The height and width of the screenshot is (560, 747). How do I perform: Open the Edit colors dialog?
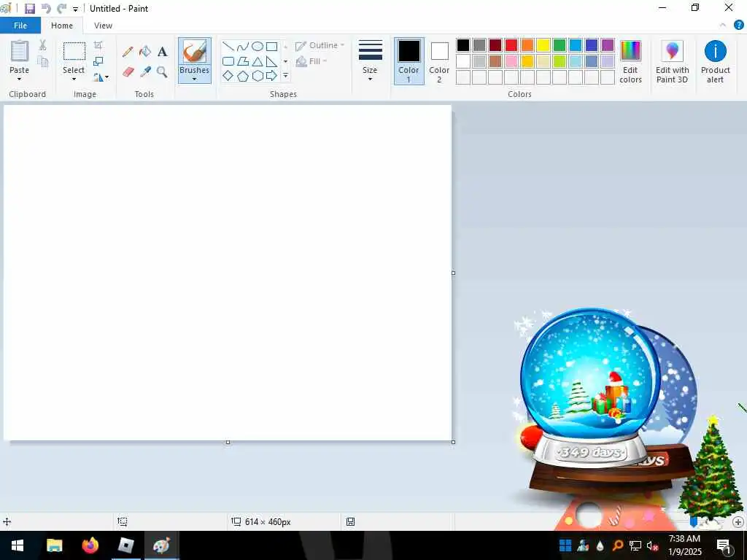pyautogui.click(x=630, y=61)
